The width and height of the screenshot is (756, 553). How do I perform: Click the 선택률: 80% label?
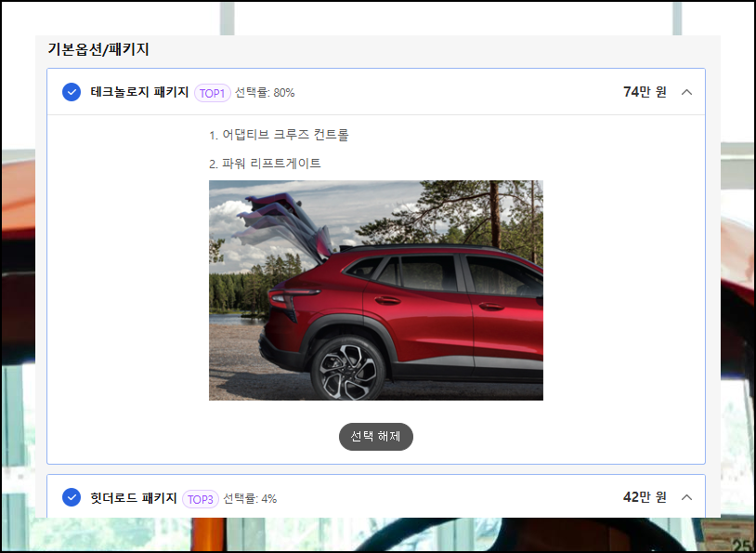(265, 93)
